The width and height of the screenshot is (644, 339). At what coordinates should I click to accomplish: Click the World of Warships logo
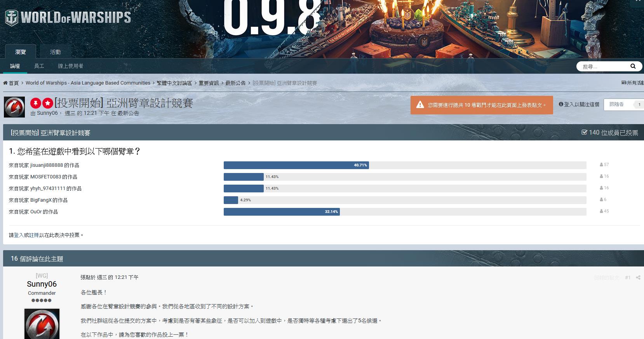pyautogui.click(x=68, y=18)
